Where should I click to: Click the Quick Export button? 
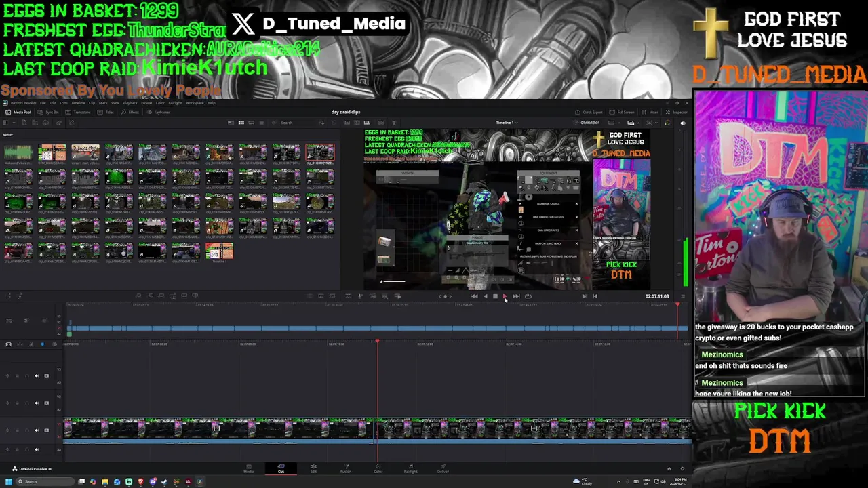(x=589, y=112)
